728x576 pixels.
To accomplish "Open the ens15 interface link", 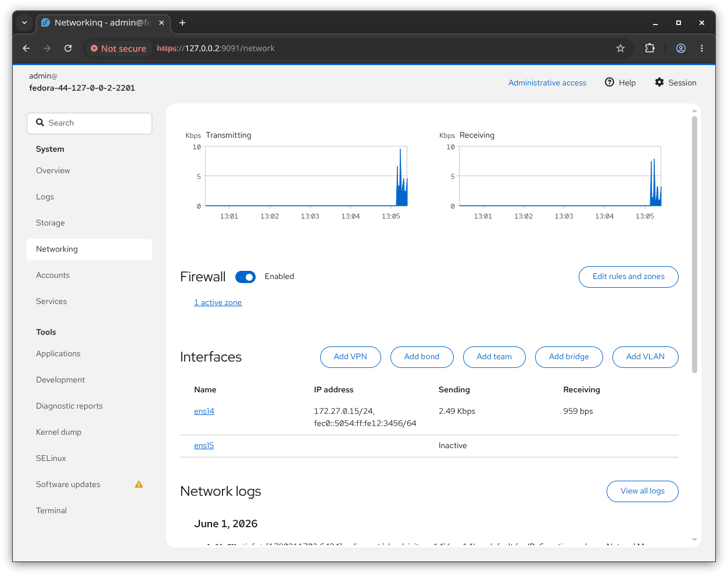I will pos(204,445).
